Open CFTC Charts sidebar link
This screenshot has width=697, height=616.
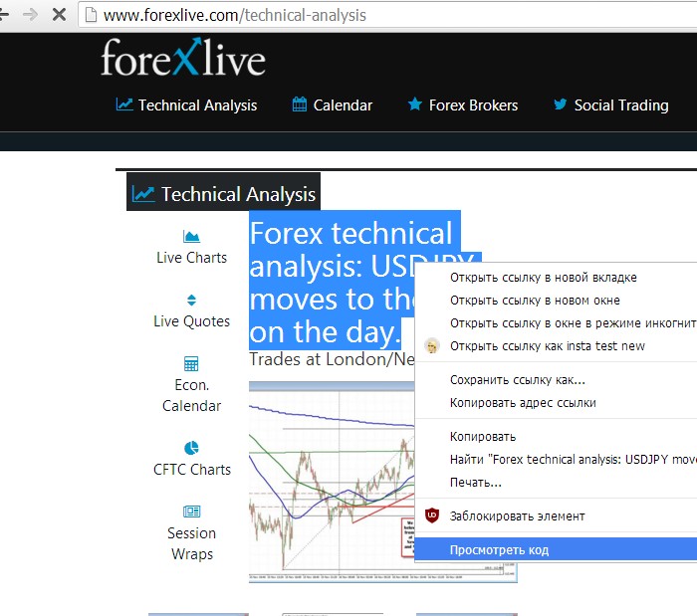coord(192,470)
